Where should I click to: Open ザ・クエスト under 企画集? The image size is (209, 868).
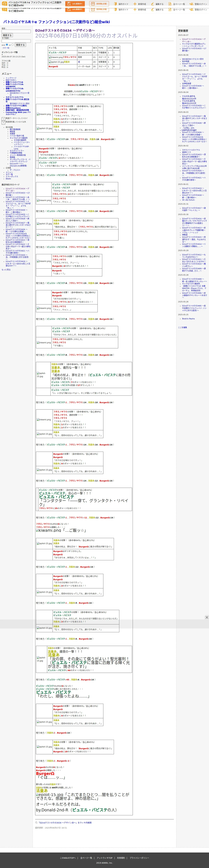(15, 170)
